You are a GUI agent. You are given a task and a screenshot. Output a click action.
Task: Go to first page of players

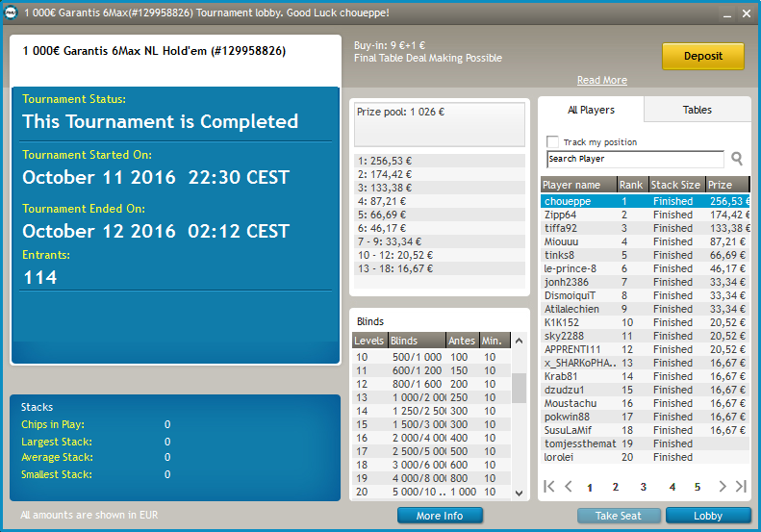(x=549, y=487)
